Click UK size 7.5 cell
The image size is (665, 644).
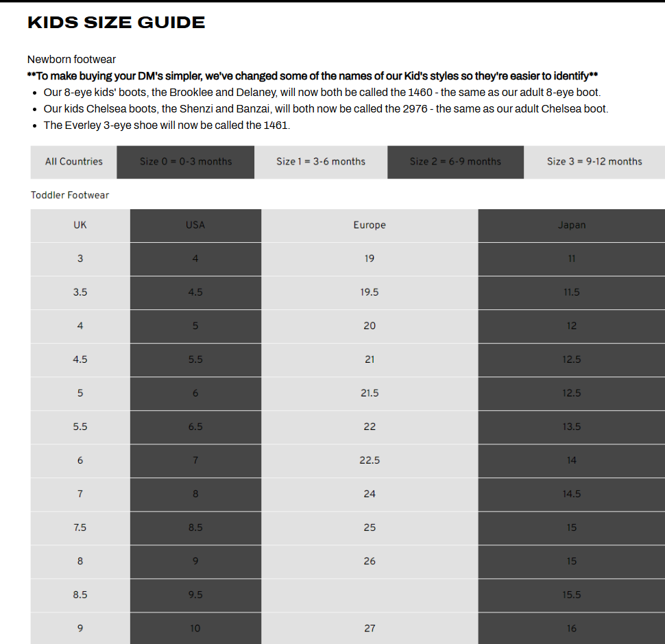(x=80, y=527)
